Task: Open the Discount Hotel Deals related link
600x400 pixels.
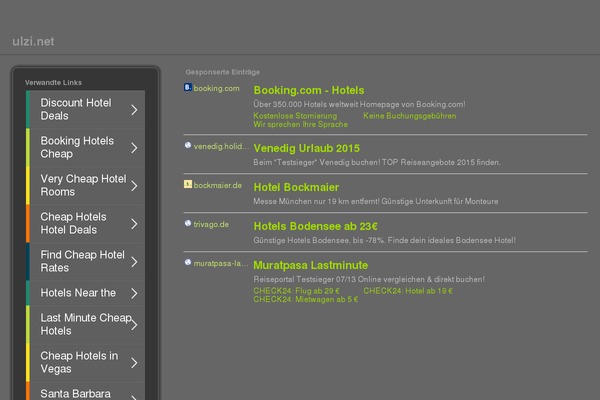Action: (x=85, y=109)
